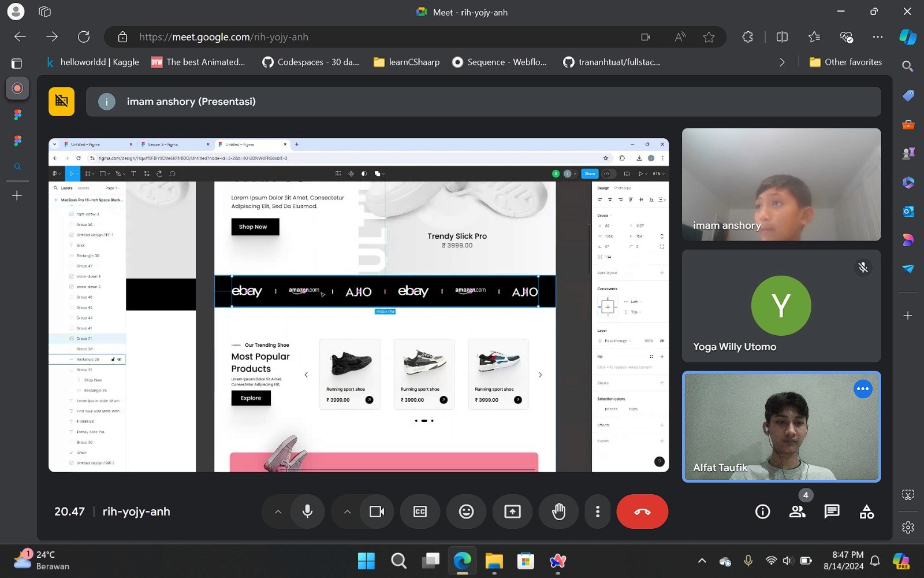Open Other favorites folder
Screen dimensions: 924x578
pos(846,62)
